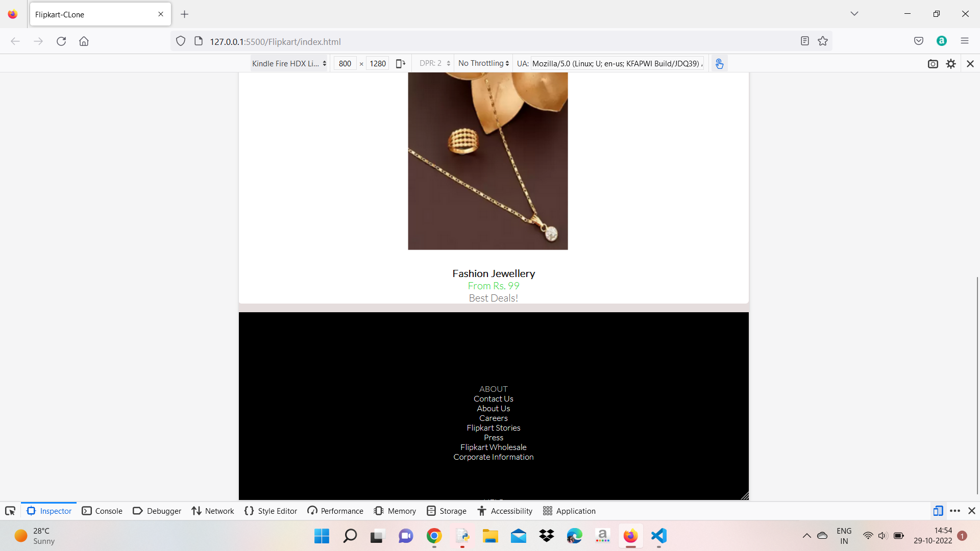This screenshot has width=980, height=551.
Task: Switch to the Console tab
Action: coord(102,511)
